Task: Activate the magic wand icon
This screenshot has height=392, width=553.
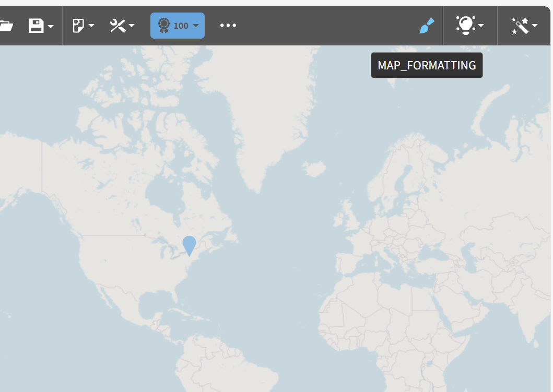Action: coord(521,25)
